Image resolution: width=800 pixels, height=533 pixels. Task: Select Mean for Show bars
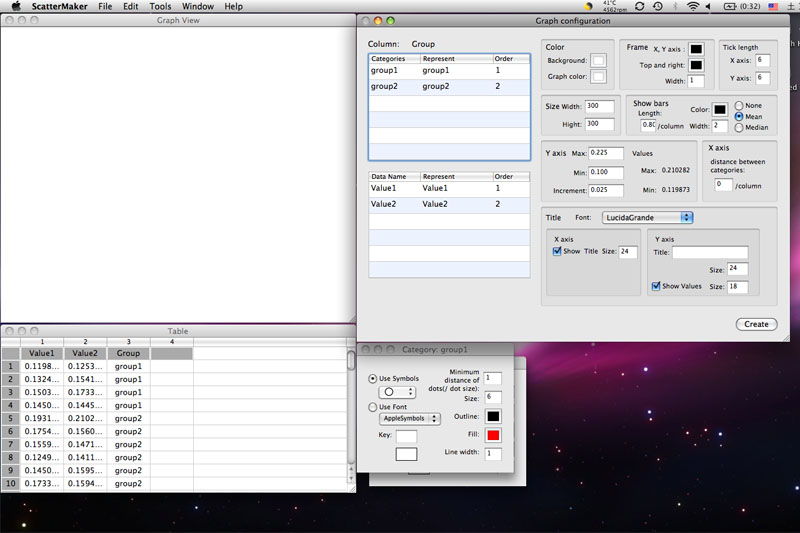tap(739, 116)
